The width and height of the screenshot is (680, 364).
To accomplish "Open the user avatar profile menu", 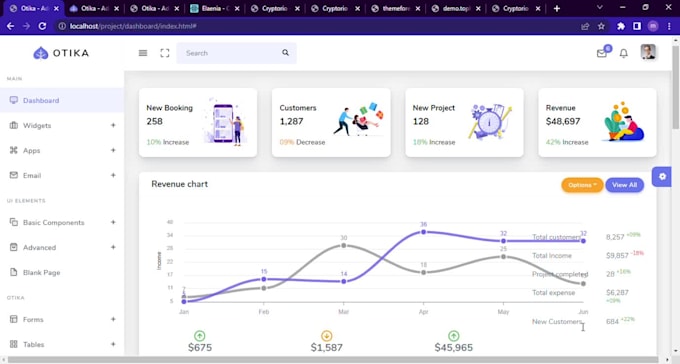I will (x=648, y=52).
